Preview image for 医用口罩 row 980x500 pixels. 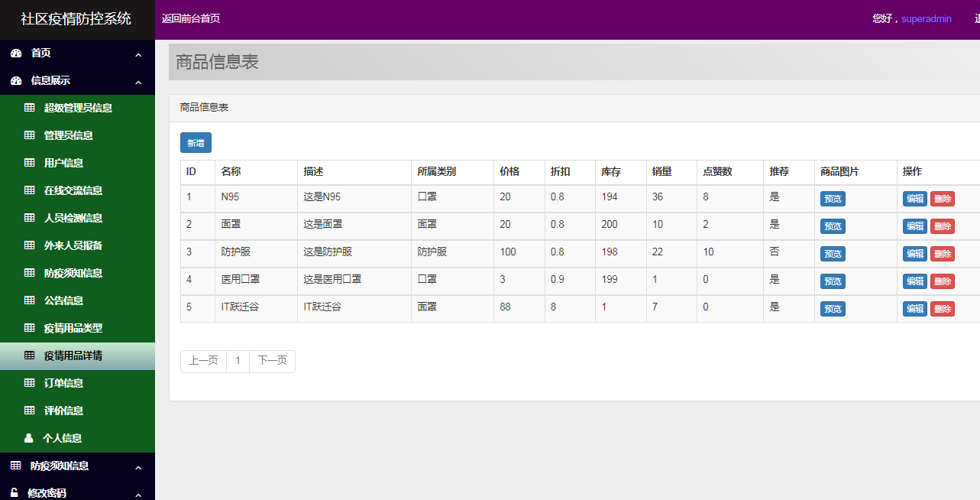(x=833, y=281)
